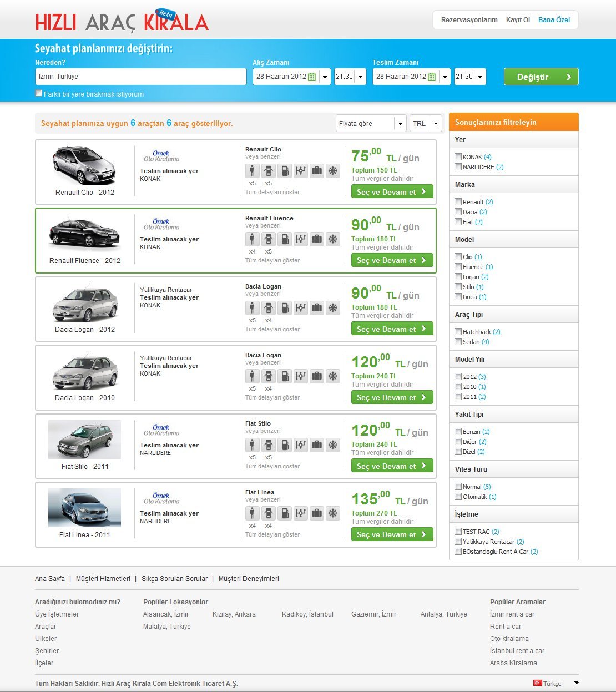This screenshot has width=616, height=692.
Task: Click the fuel pump icon on first Dacia Logan
Action: coord(284,308)
